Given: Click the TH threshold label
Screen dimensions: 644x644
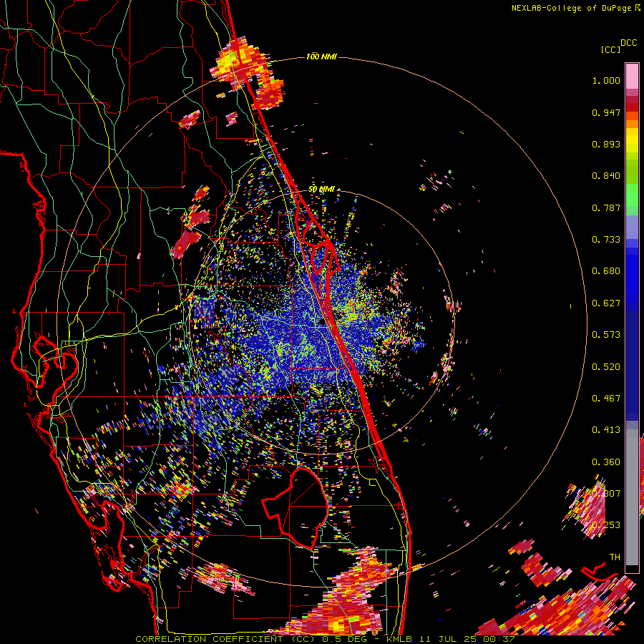Looking at the screenshot, I should point(615,557).
